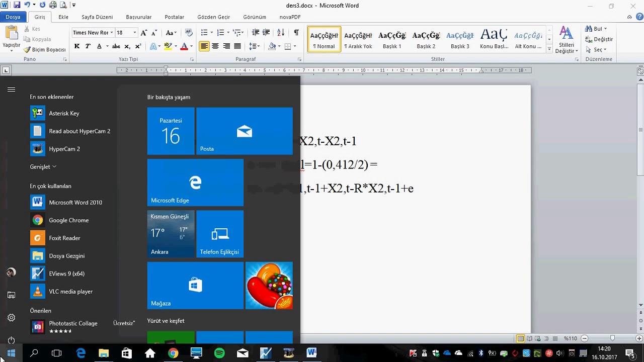The width and height of the screenshot is (644, 362).
Task: Open font name dropdown (Times New Roman)
Action: (x=112, y=33)
